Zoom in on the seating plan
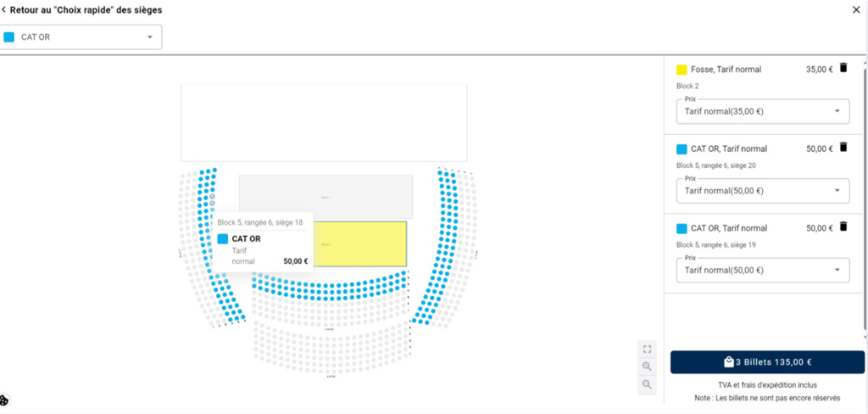This screenshot has width=868, height=414. tap(647, 366)
